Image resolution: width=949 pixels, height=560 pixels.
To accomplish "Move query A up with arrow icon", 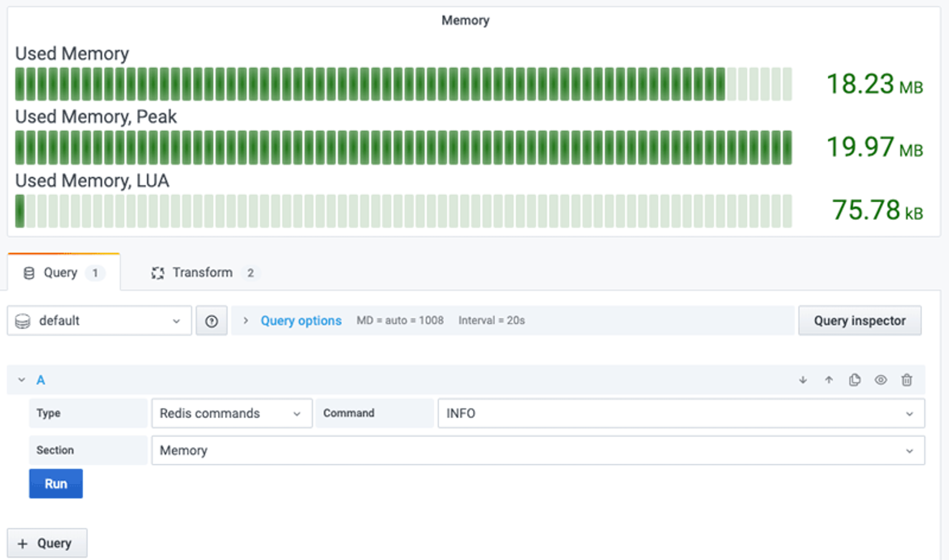I will (829, 380).
